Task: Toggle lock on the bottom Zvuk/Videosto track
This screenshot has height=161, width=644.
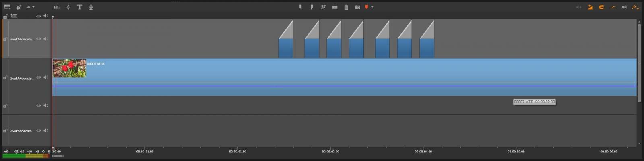Action: point(5,131)
